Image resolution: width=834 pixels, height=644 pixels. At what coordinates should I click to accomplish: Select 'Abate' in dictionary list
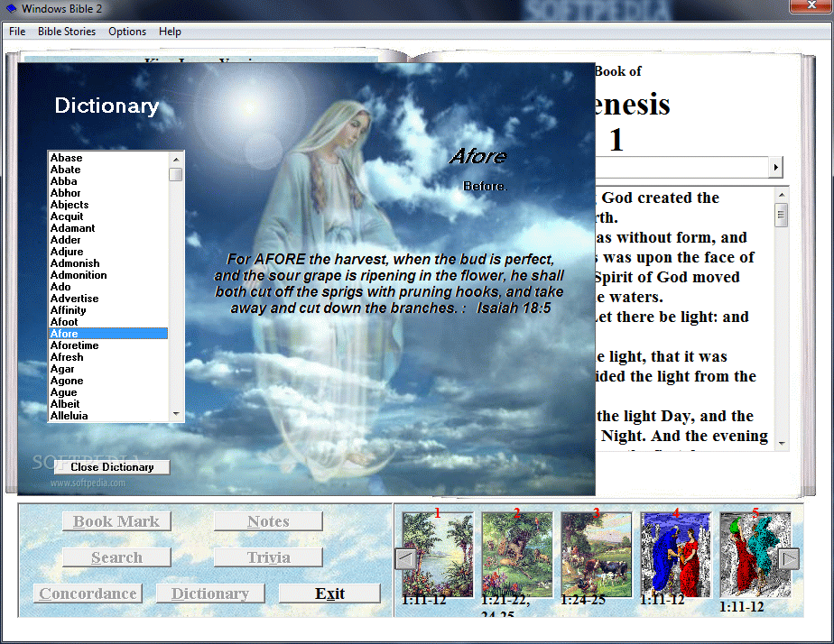(x=108, y=170)
